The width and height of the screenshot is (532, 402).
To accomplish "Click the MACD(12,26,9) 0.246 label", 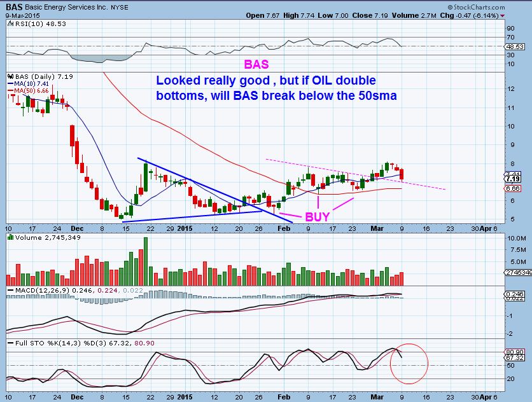I will coord(55,291).
